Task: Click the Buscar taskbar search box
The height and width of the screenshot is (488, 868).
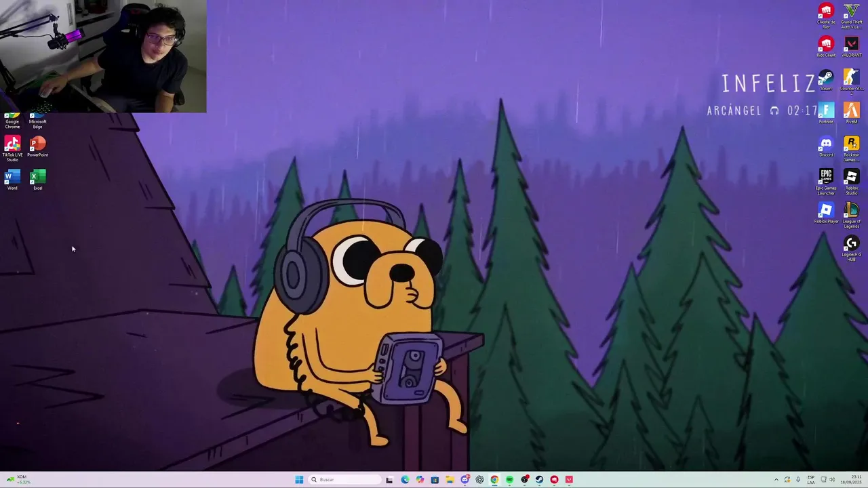Action: click(x=344, y=479)
